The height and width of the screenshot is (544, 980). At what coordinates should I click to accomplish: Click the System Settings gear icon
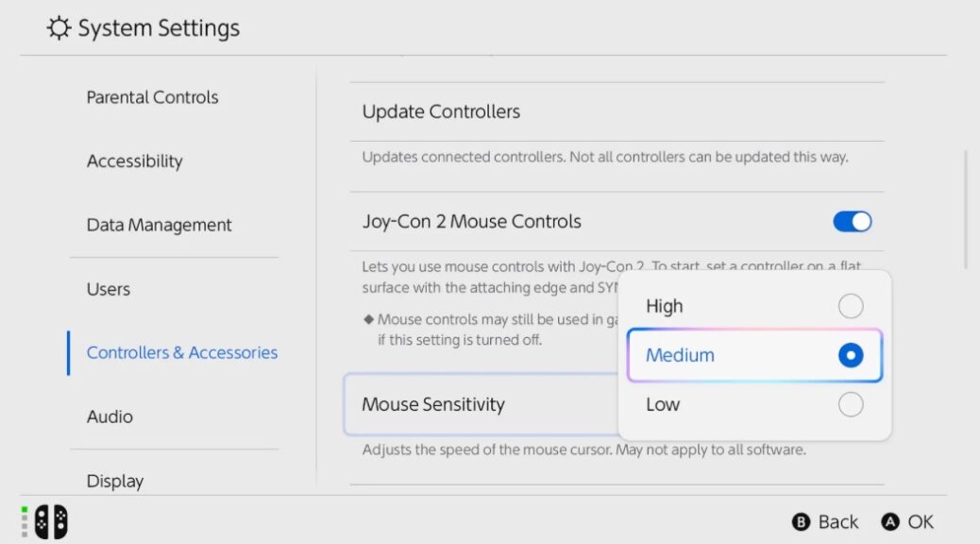(x=59, y=29)
